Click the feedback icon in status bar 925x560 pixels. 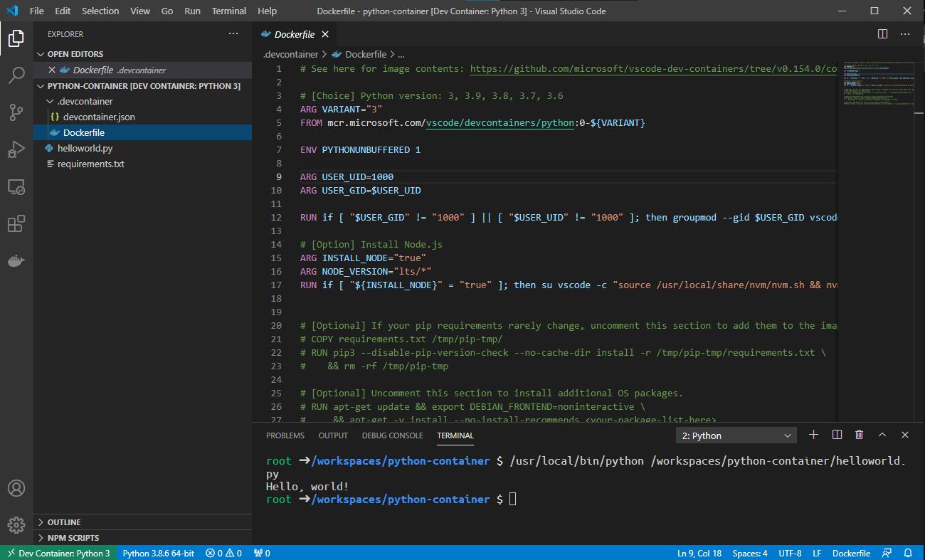click(887, 553)
